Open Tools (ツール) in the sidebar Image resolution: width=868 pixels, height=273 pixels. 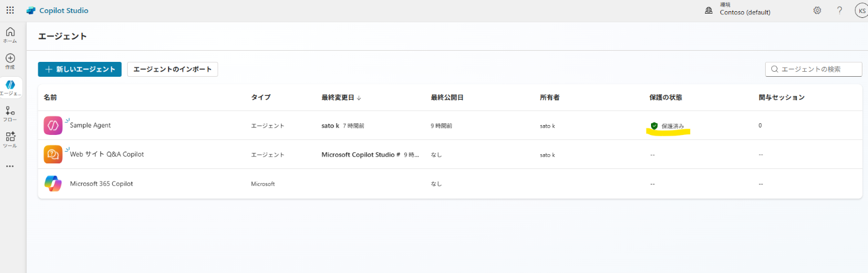[x=10, y=140]
